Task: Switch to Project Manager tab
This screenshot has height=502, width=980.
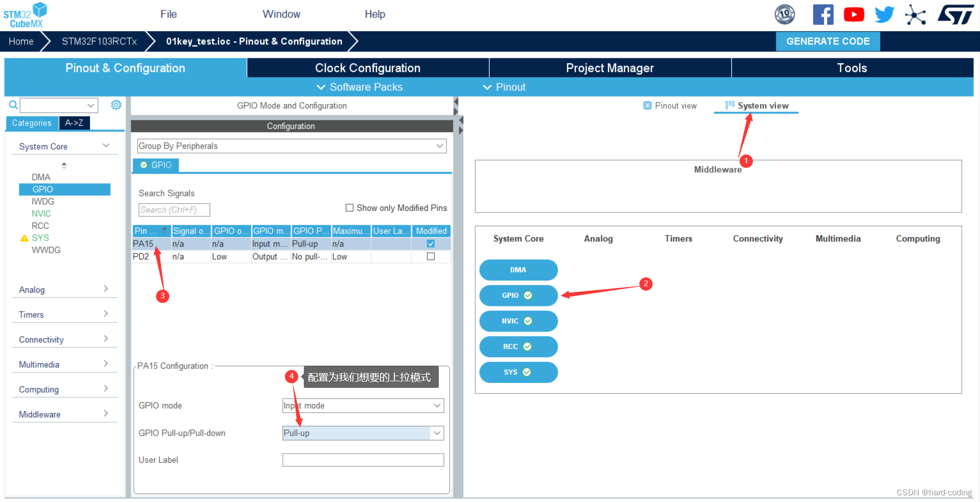Action: point(610,68)
